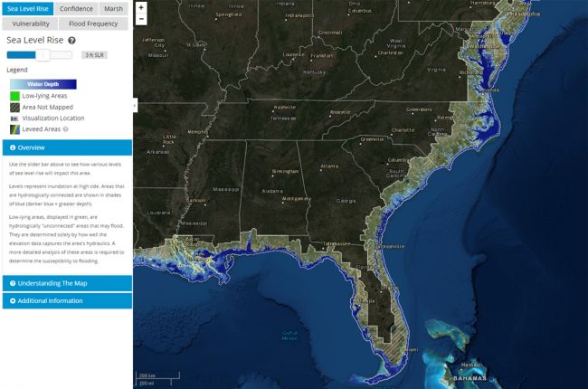Zoom in on the map

pyautogui.click(x=141, y=7)
